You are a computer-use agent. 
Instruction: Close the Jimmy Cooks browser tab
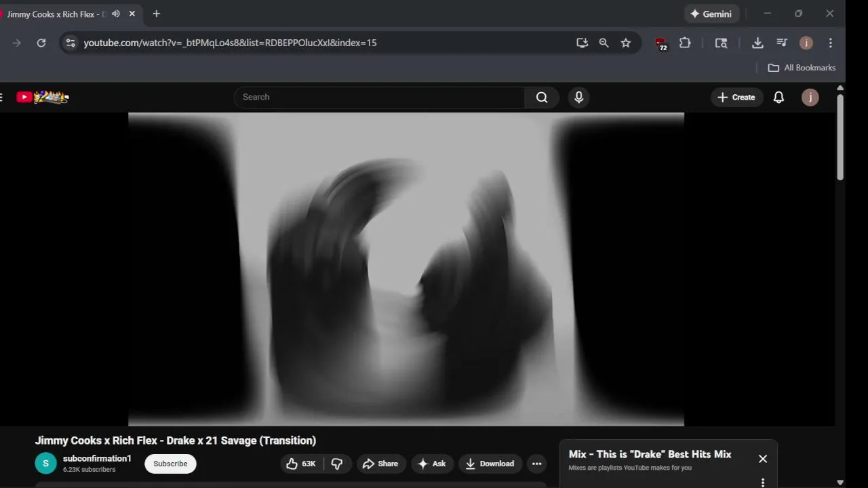(x=132, y=14)
